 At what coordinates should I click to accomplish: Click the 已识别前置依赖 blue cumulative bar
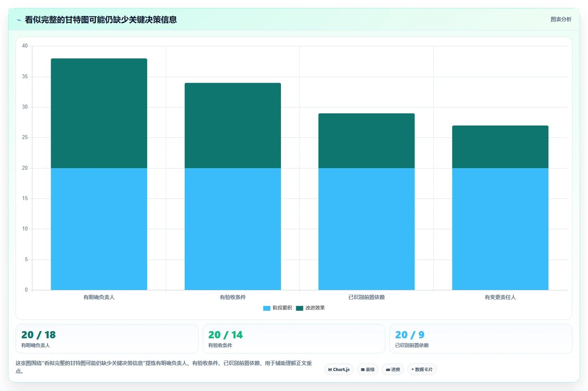[367, 229]
